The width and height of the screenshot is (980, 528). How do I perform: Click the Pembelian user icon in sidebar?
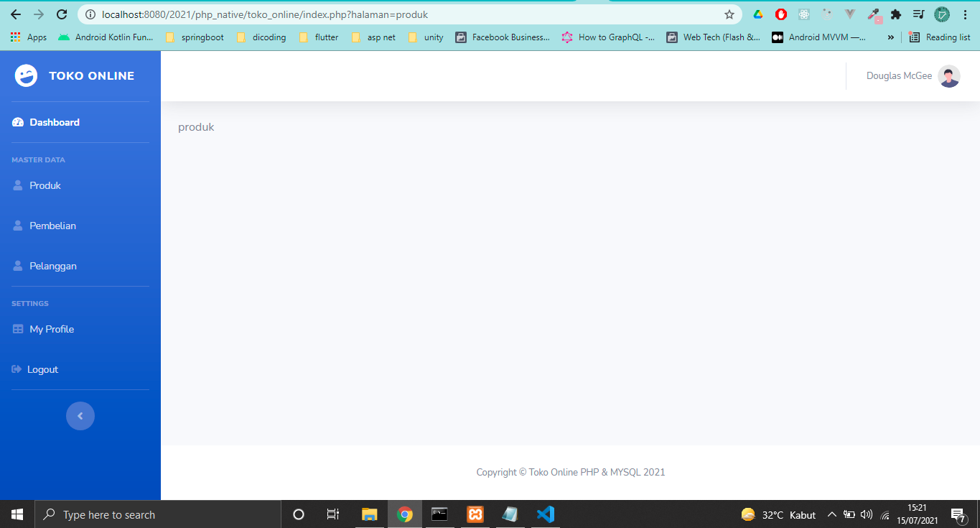18,226
